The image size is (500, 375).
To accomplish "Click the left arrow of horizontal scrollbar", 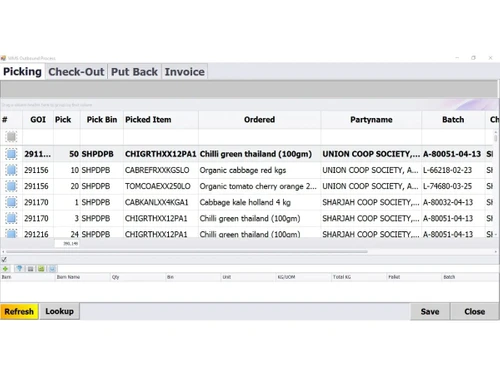I will coord(3,252).
